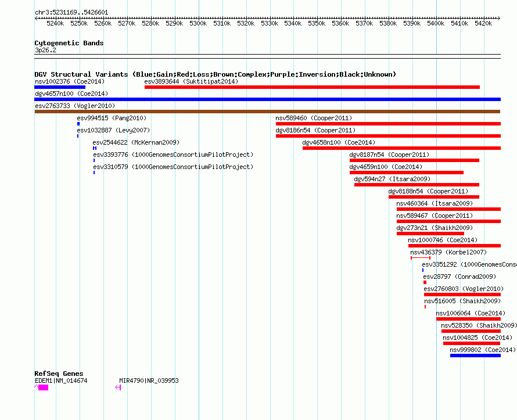Select the esv3893644 red loss bar
The image size is (517, 420).
(x=312, y=87)
